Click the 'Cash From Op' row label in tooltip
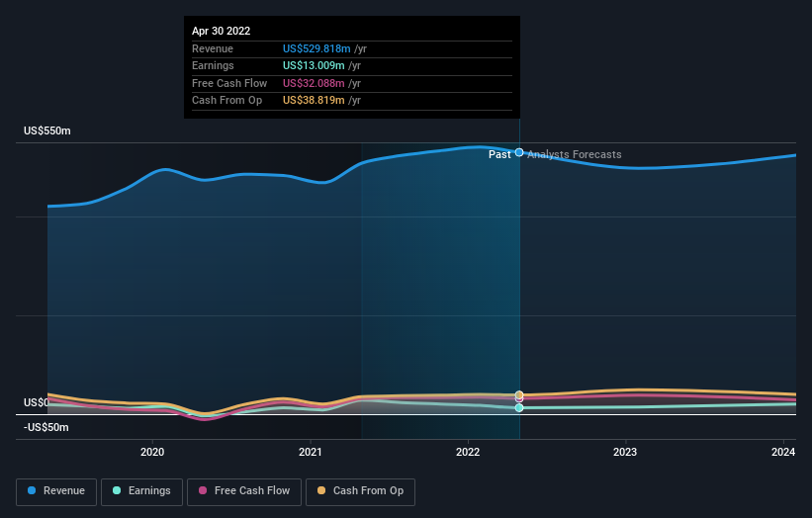812x518 pixels. point(226,101)
